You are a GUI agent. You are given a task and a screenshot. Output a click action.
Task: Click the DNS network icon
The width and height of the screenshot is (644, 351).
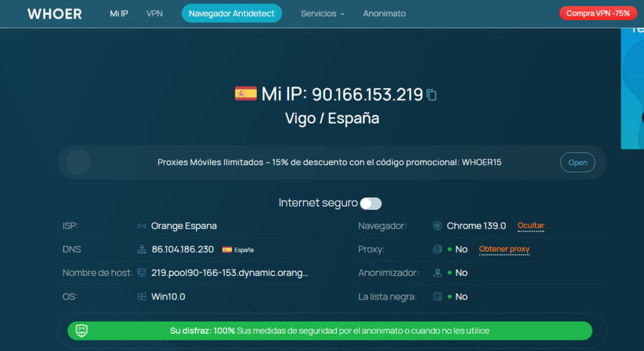point(142,249)
